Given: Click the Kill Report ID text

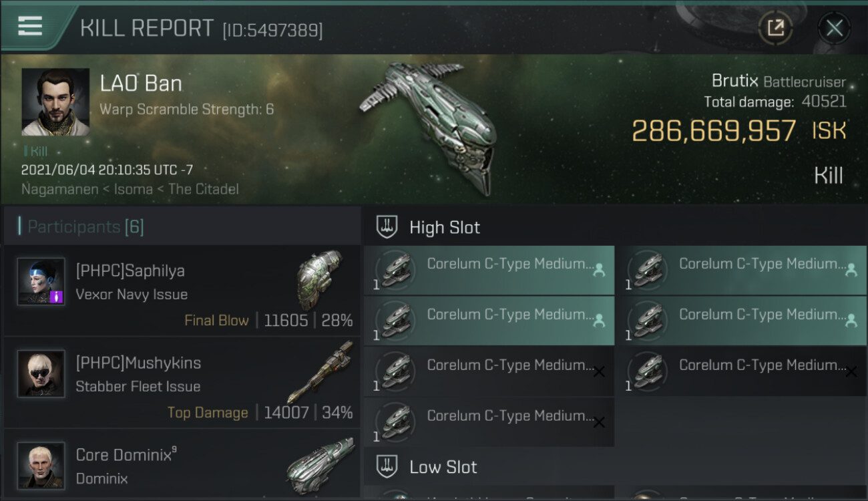Looking at the screenshot, I should coord(272,30).
